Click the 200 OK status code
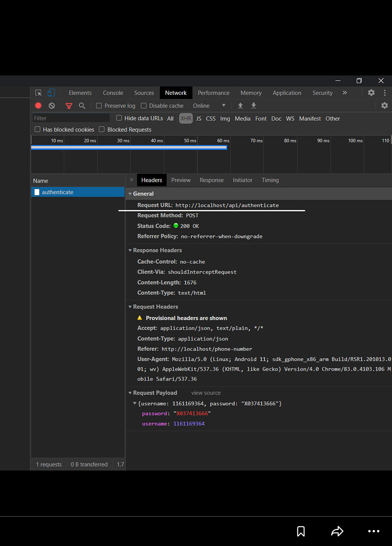The image size is (392, 546). [189, 226]
